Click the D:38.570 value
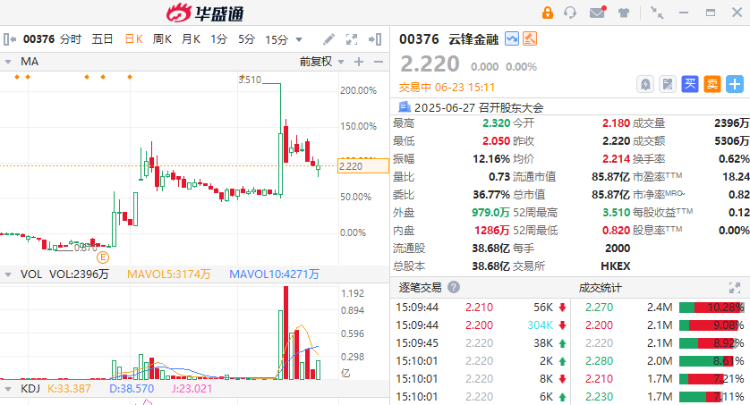The width and height of the screenshot is (750, 405). (132, 388)
